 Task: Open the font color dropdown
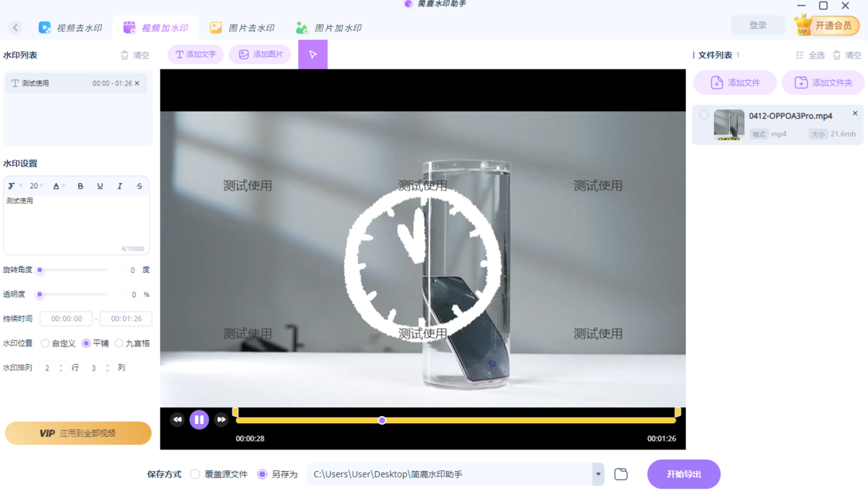point(59,186)
